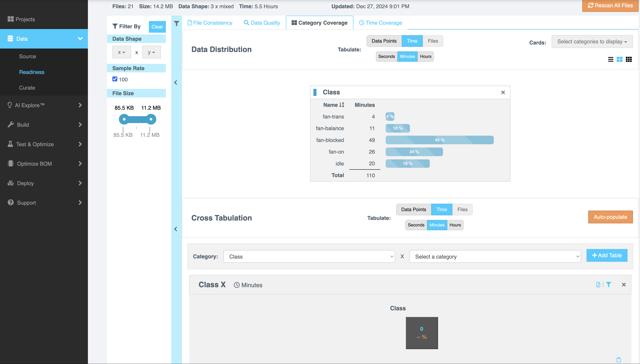Open the Time Coverage tab
Viewport: 640px width, 364px height.
(x=380, y=23)
